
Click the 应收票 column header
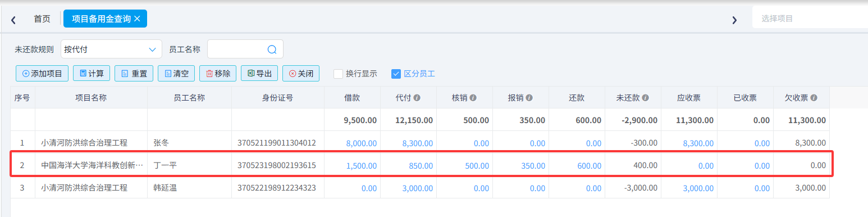point(689,98)
